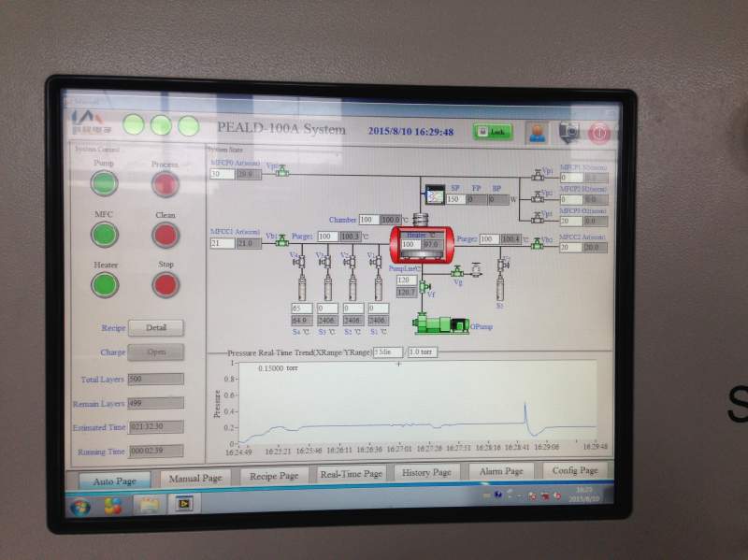Set the trend XRange field 5 Min
Image resolution: width=748 pixels, height=560 pixels.
(388, 352)
